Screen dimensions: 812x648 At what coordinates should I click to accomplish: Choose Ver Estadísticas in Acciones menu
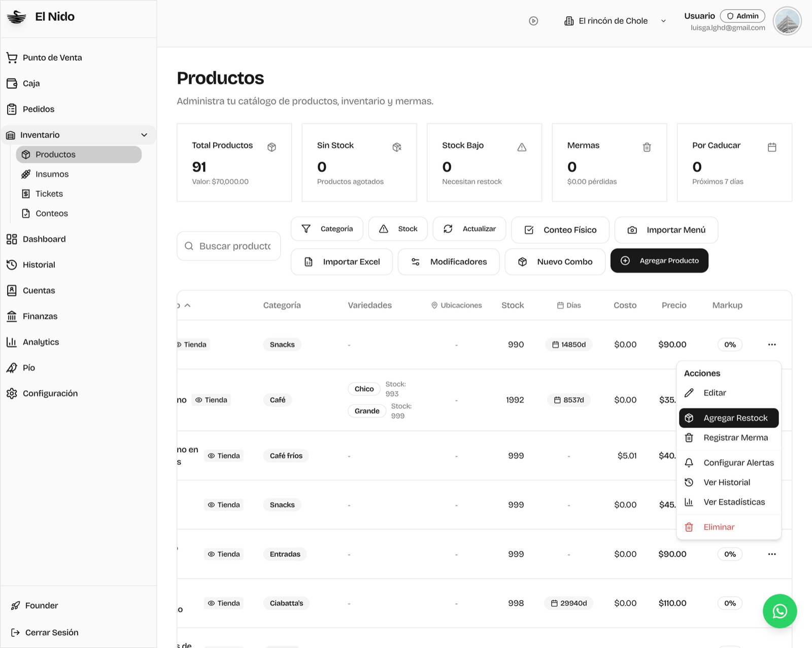tap(729, 502)
